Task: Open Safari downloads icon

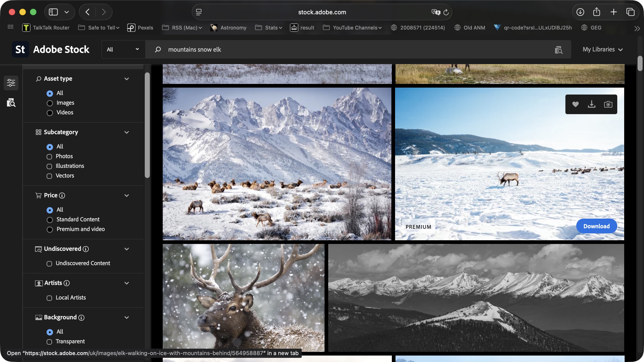Action: (580, 12)
